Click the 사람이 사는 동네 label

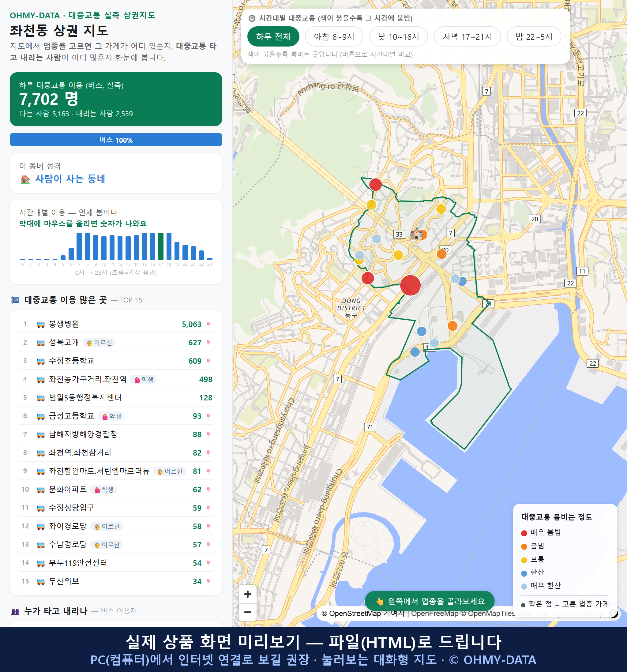(x=70, y=179)
